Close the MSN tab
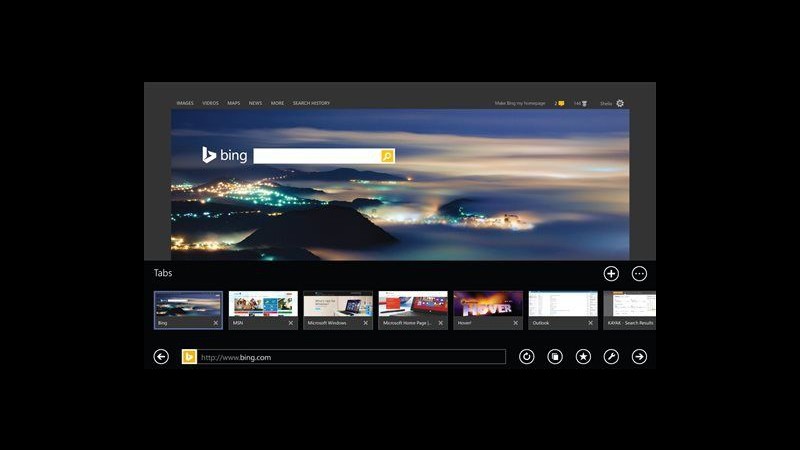 pos(291,323)
